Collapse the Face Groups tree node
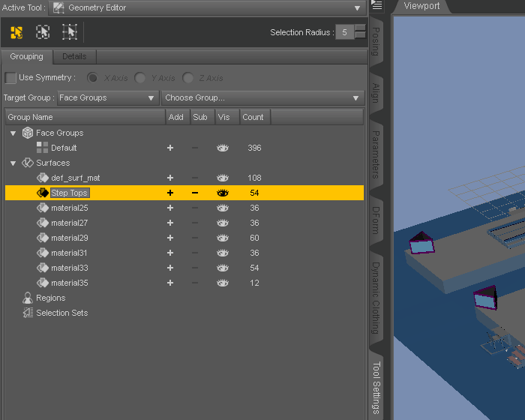Screen dimensions: 525x420 pos(13,133)
